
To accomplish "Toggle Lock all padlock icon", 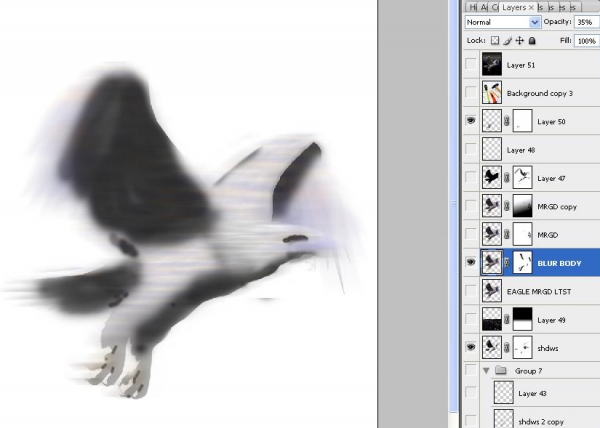I will 532,41.
